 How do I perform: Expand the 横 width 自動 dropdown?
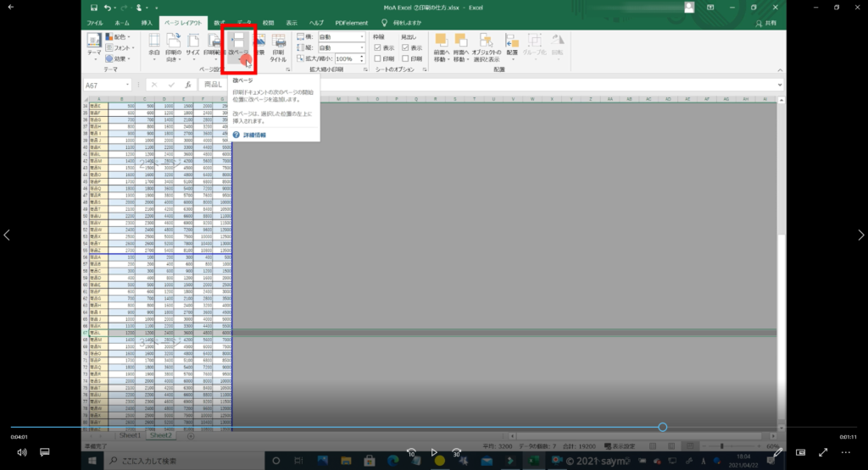pos(342,37)
